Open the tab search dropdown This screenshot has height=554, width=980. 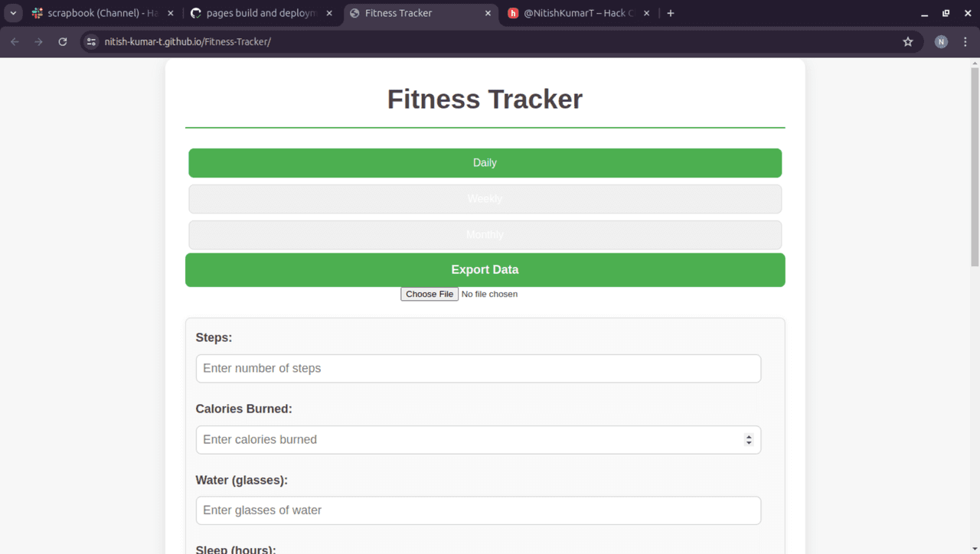click(x=13, y=13)
